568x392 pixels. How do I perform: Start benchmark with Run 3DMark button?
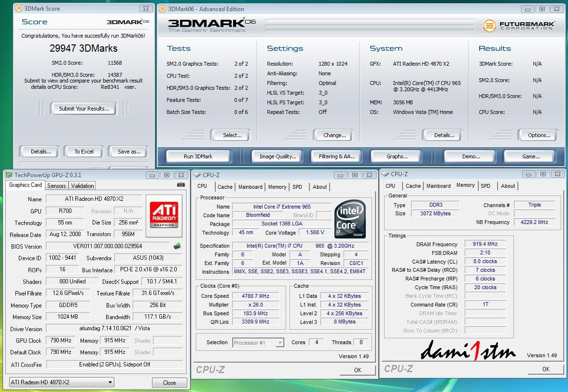[198, 156]
